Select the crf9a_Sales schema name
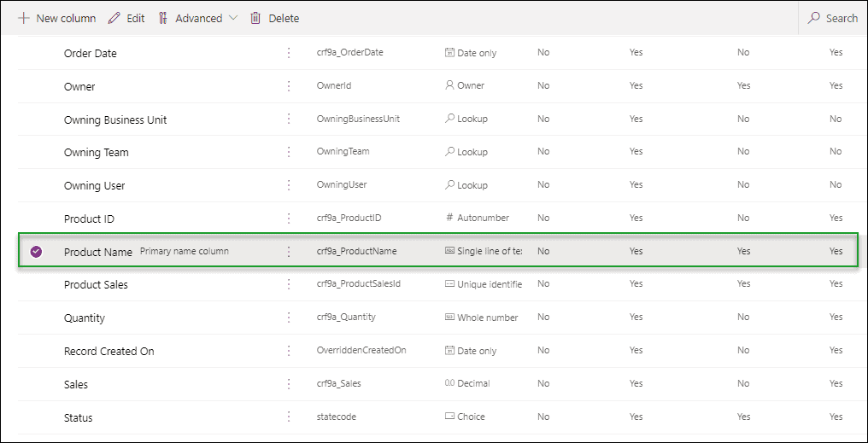 coord(339,383)
